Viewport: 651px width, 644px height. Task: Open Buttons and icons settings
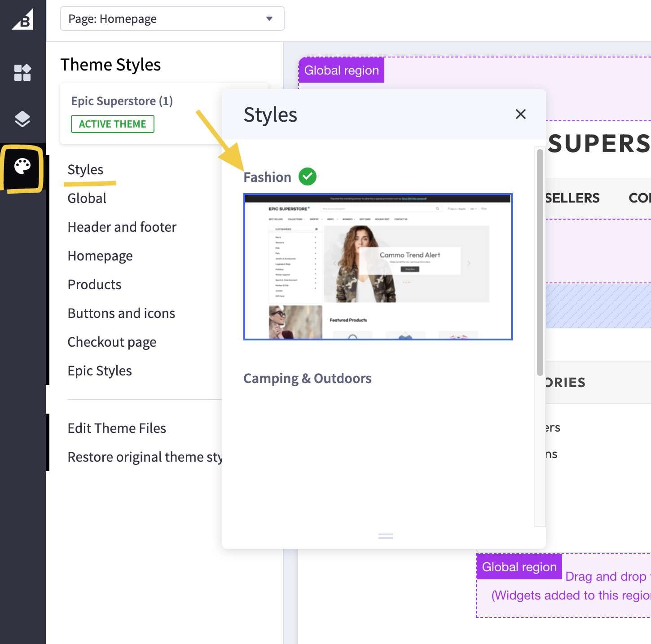coord(121,313)
